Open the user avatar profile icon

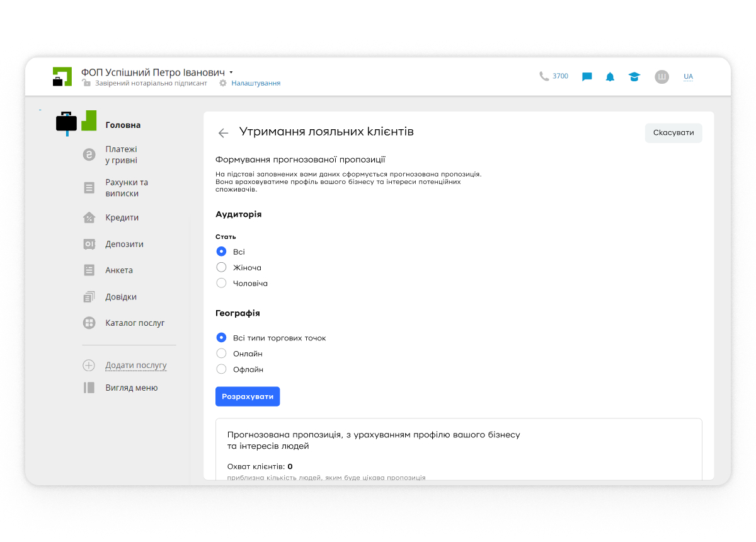[x=661, y=77]
